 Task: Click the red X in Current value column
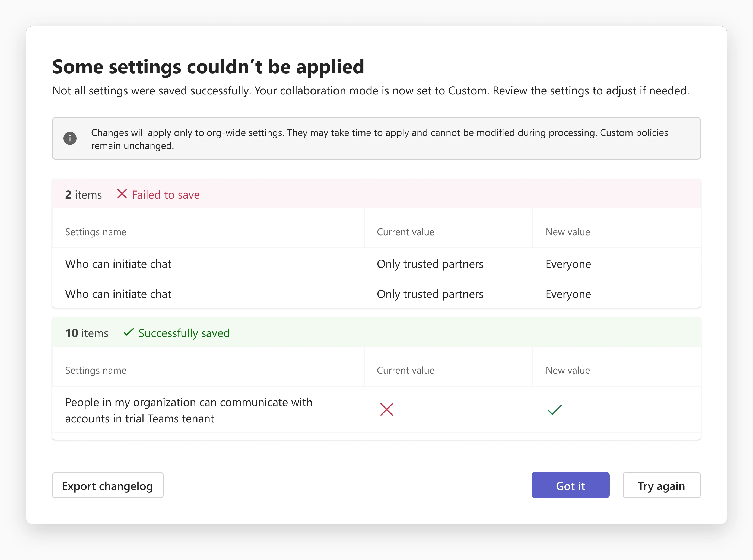(x=386, y=409)
